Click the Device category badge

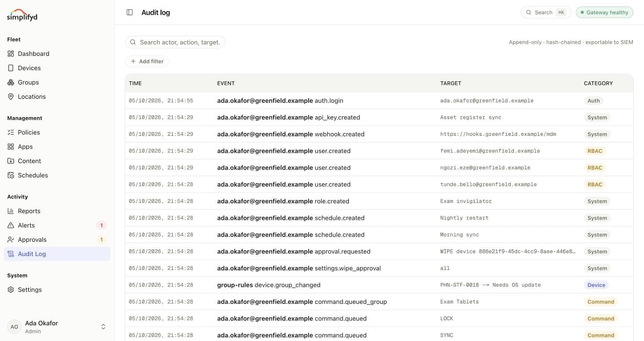(596, 285)
